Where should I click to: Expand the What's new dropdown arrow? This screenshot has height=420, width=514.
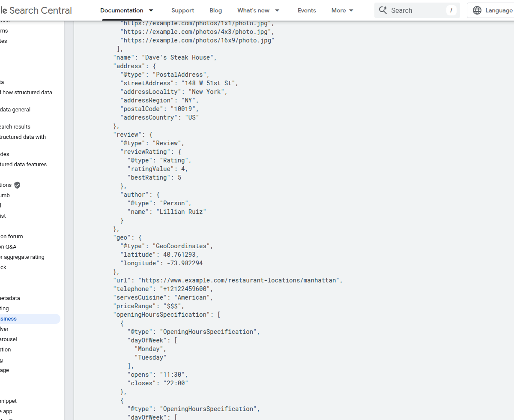tap(277, 10)
